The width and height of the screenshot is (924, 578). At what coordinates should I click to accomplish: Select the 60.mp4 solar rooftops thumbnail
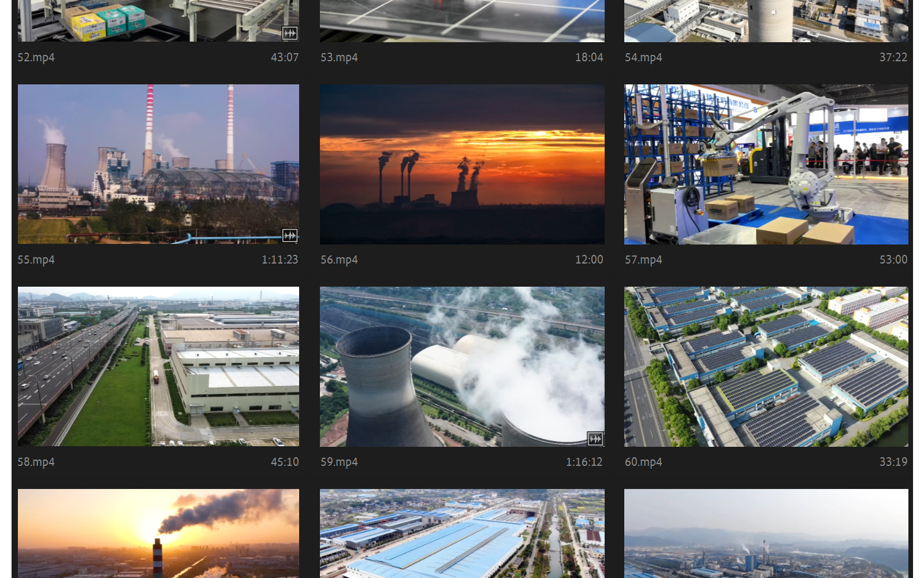[x=766, y=366]
